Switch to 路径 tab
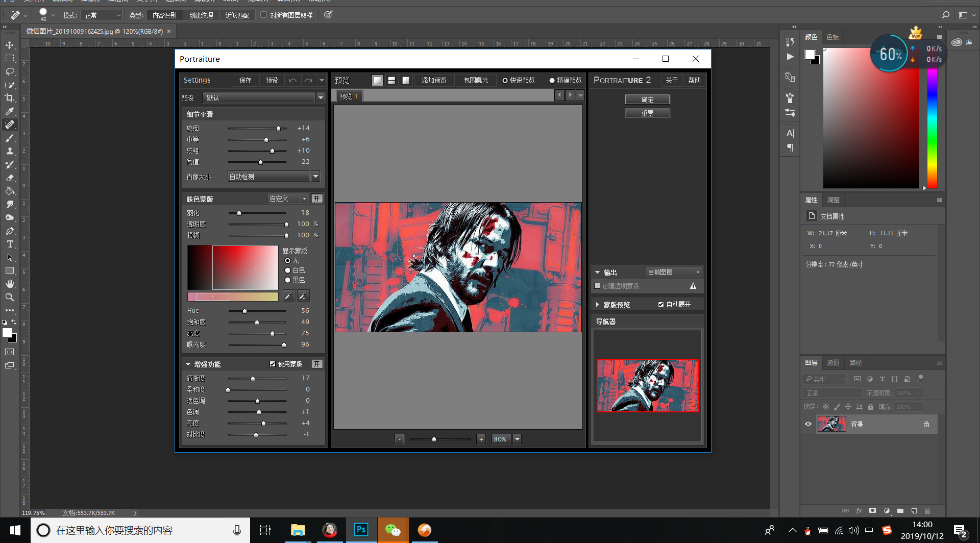The height and width of the screenshot is (543, 980). coord(855,362)
